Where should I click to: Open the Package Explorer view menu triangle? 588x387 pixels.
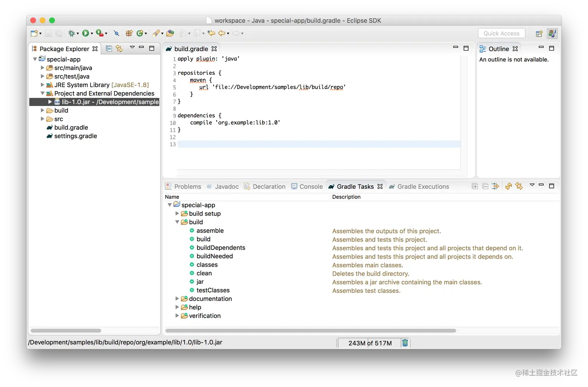[132, 47]
